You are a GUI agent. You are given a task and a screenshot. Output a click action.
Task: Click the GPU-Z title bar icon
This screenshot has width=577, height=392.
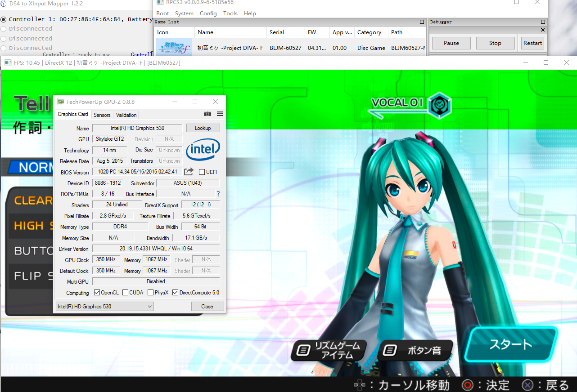(60, 102)
